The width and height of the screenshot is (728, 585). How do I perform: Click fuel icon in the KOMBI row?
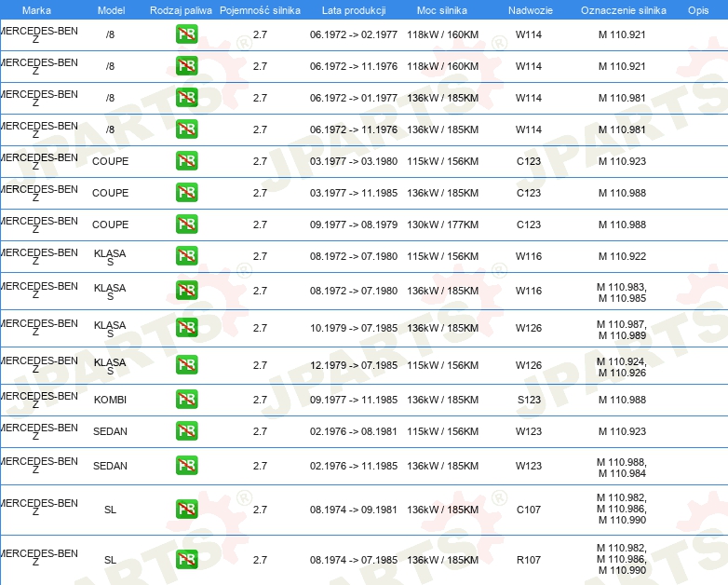[x=186, y=400]
